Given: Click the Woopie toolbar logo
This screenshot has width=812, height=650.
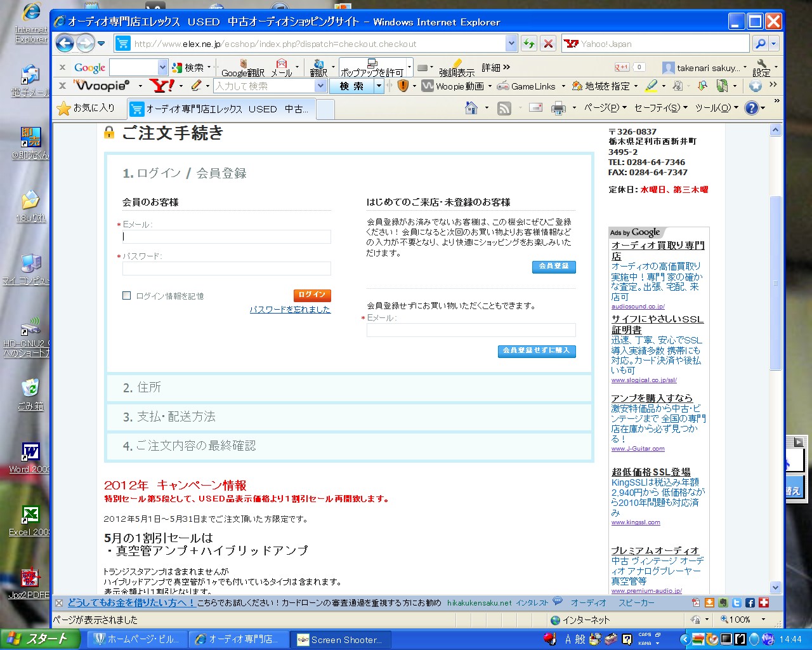Looking at the screenshot, I should pyautogui.click(x=101, y=86).
